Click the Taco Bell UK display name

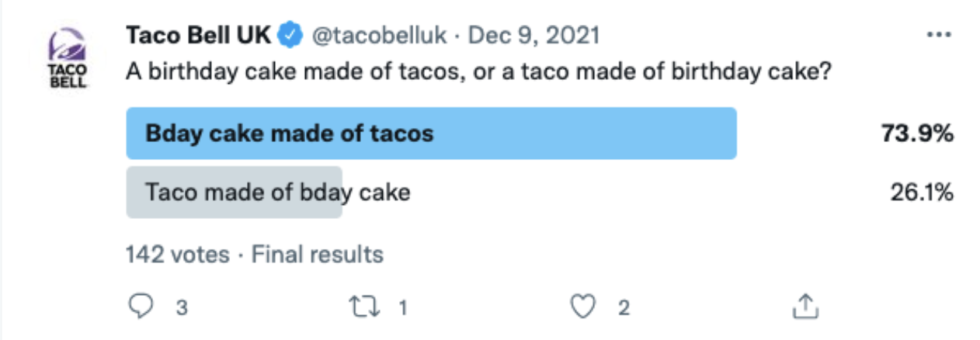(200, 35)
